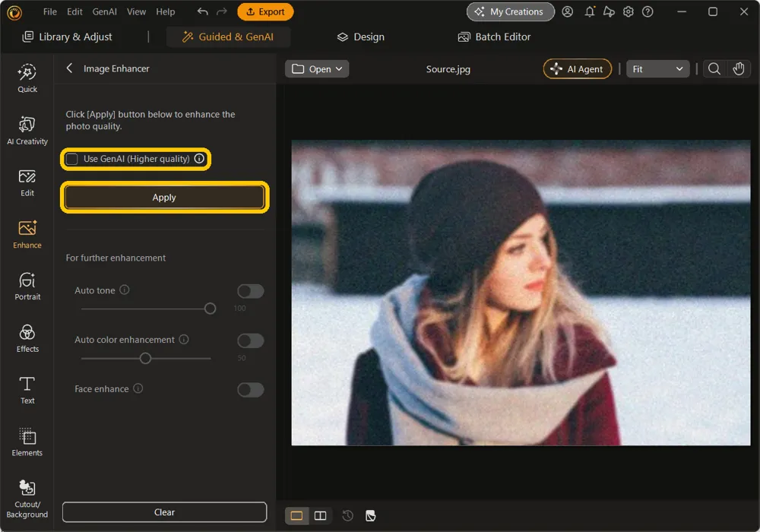Image resolution: width=760 pixels, height=532 pixels.
Task: Open the Elements panel
Action: click(x=27, y=442)
